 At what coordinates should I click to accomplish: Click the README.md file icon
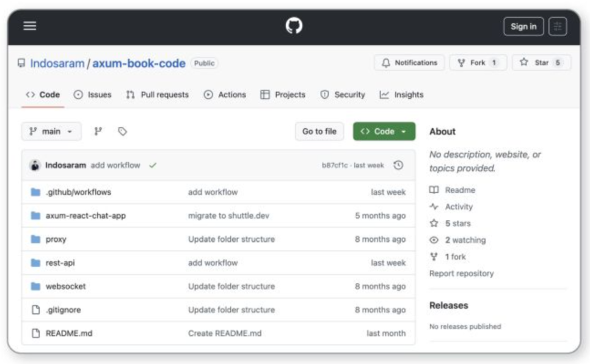[36, 333]
